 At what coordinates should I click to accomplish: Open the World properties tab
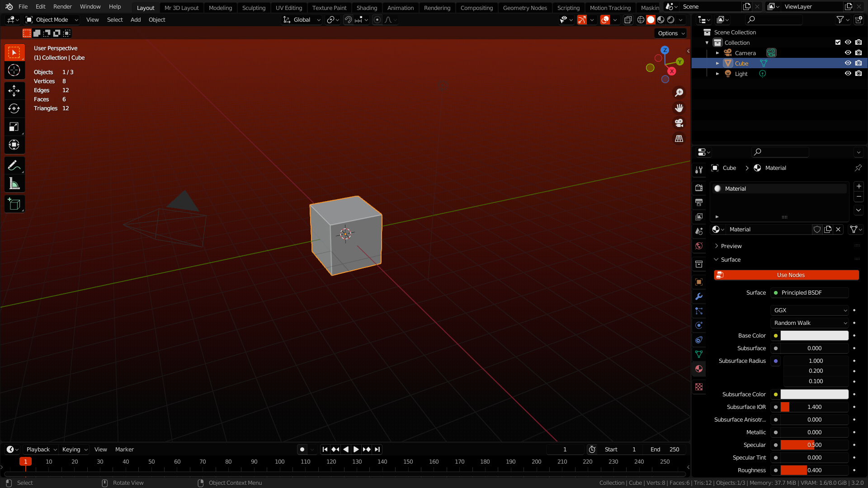699,246
